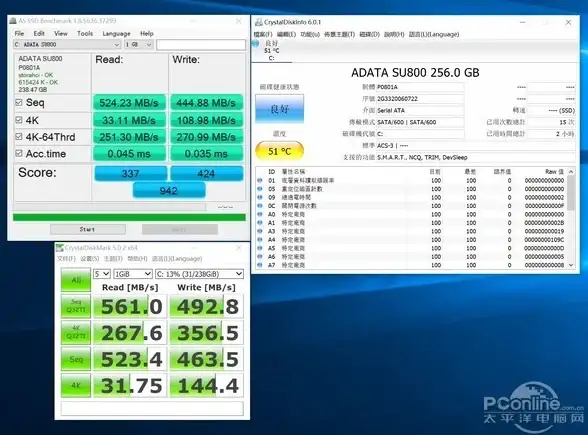Open the 磁碟(D) menu in CrystalDiskInfo

369,34
